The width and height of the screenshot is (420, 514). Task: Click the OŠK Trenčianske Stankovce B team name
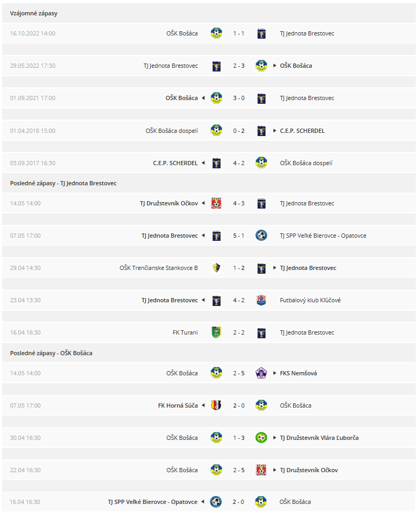click(159, 268)
